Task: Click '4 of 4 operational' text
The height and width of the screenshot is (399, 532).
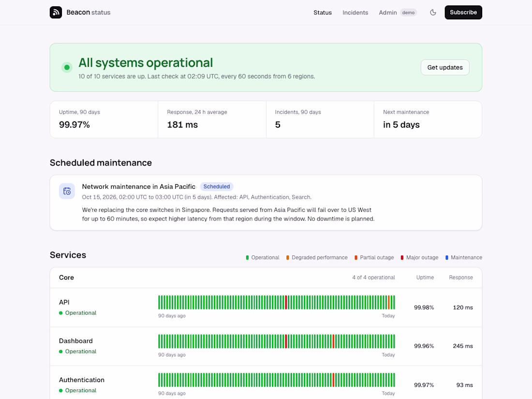Action: click(x=373, y=278)
